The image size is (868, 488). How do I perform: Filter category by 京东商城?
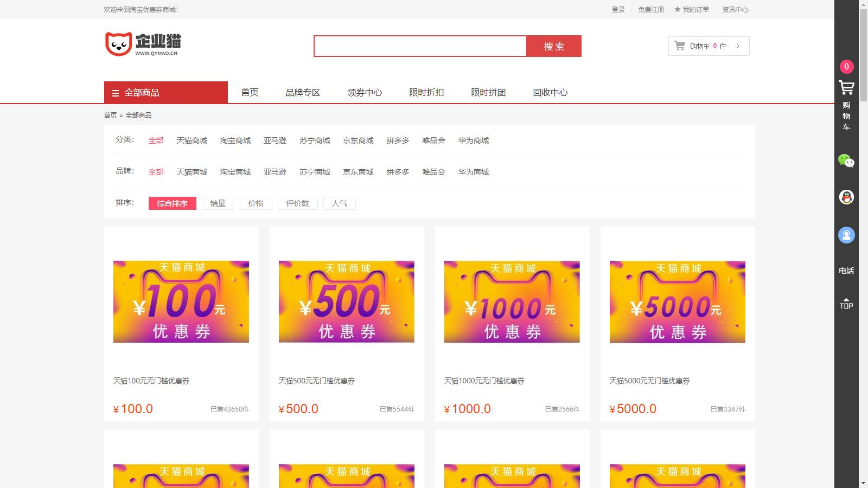point(358,140)
